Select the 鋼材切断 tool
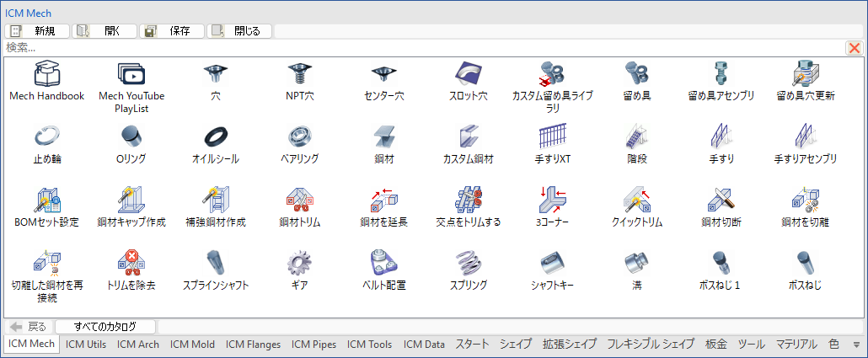 click(x=721, y=200)
